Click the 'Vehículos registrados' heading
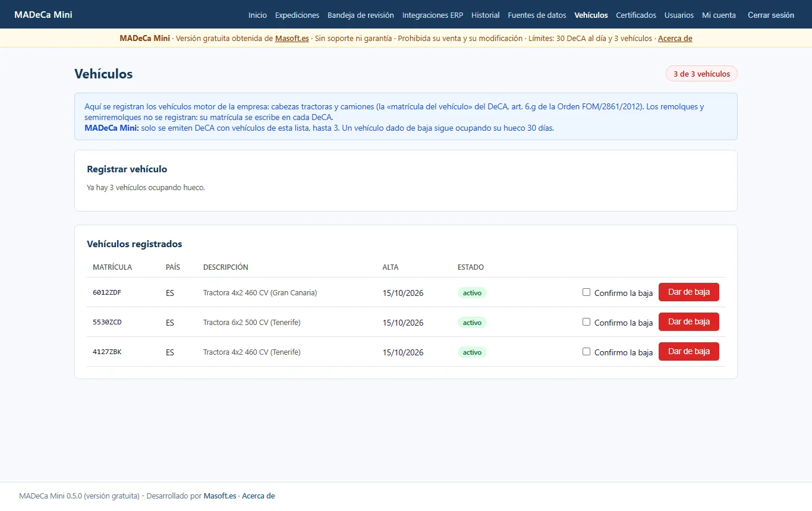This screenshot has width=812, height=511. [134, 244]
